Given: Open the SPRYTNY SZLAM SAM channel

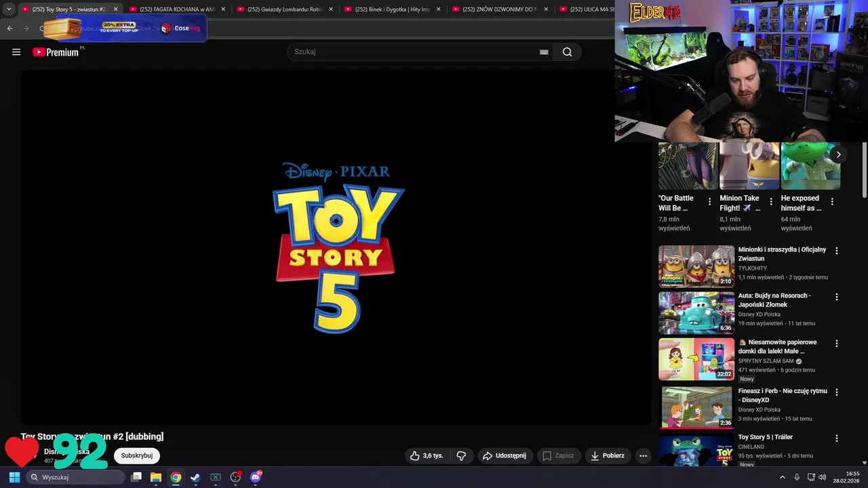Looking at the screenshot, I should tap(766, 361).
